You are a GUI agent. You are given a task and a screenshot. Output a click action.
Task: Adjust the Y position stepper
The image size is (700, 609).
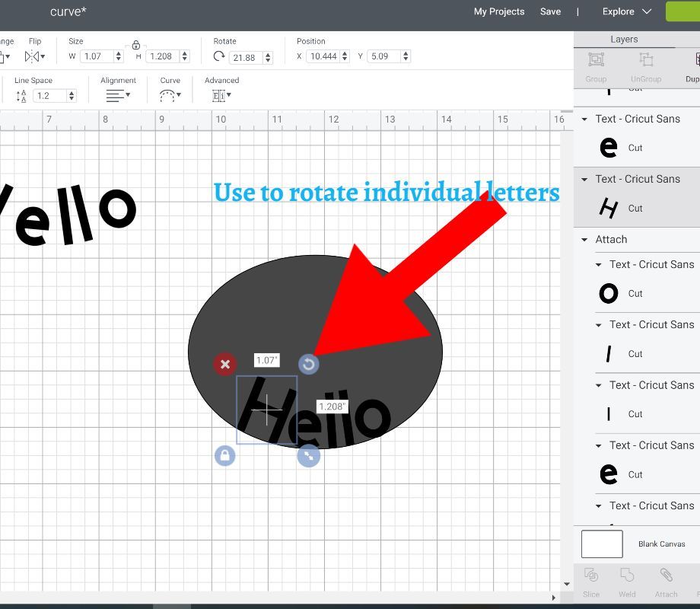(x=406, y=56)
